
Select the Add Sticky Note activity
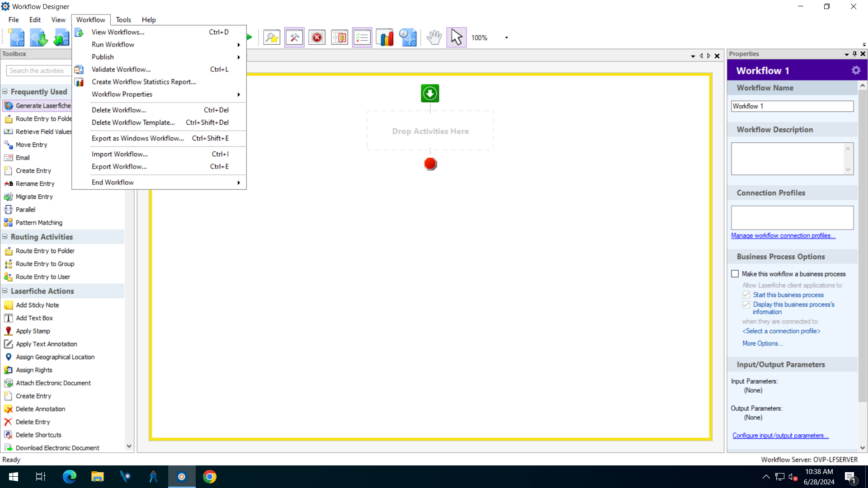[x=38, y=305]
